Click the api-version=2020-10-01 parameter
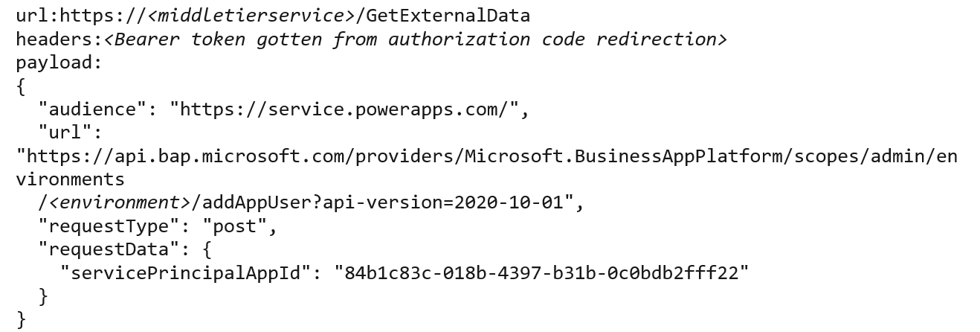 pos(442,203)
